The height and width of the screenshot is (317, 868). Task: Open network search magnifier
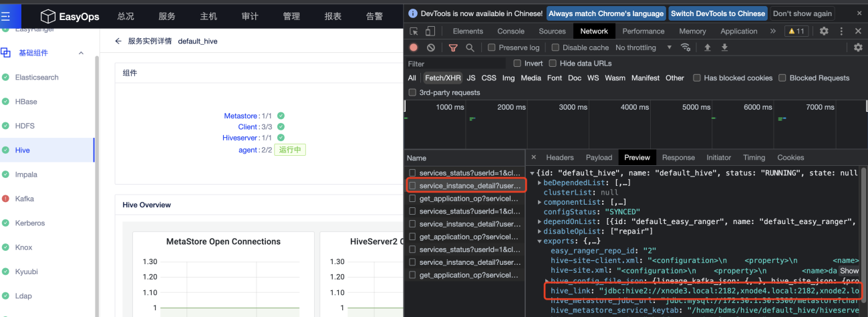[x=470, y=47]
